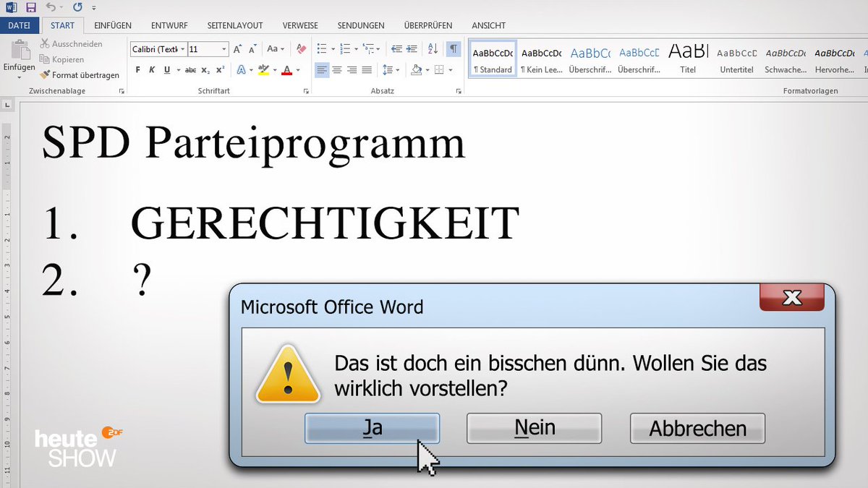
Task: Apply the Standard style
Action: click(x=493, y=59)
